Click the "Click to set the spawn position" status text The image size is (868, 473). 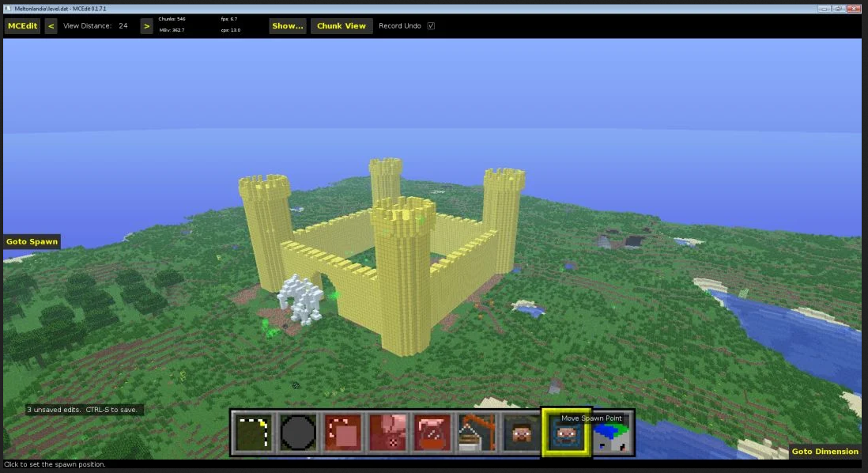point(55,464)
